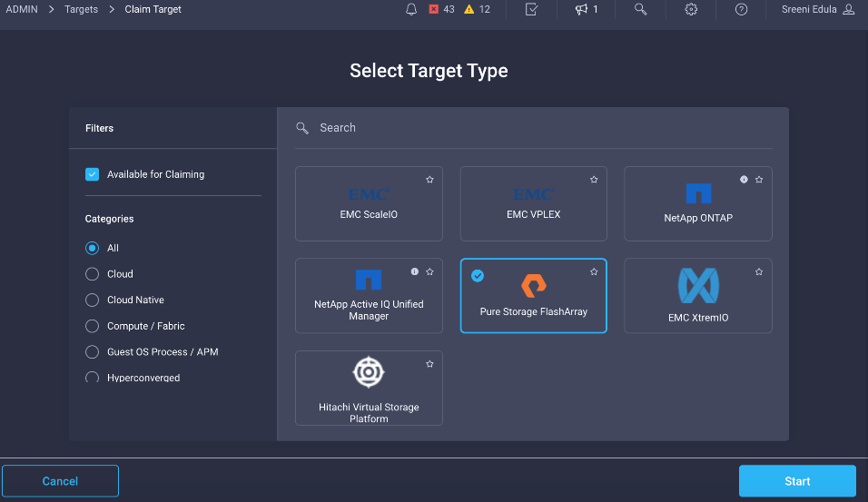
Task: Open the requests checklist icon
Action: click(x=531, y=9)
